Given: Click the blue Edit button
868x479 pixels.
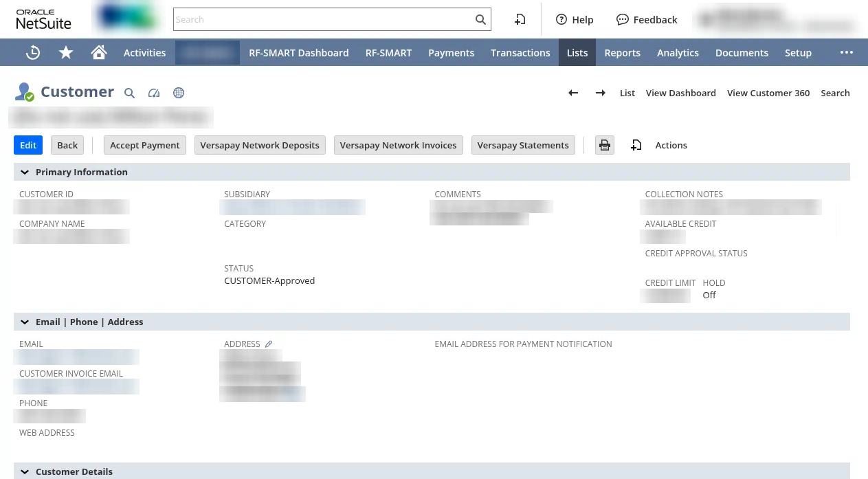Looking at the screenshot, I should (x=28, y=145).
